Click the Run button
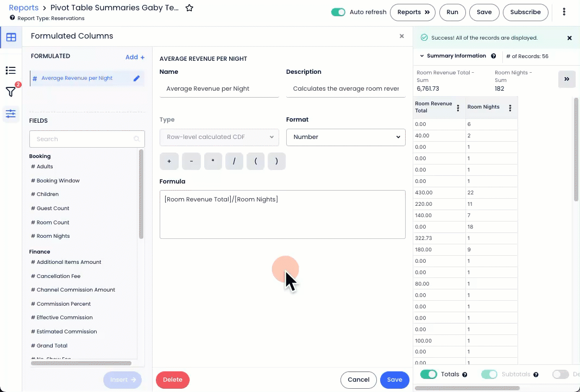 tap(452, 12)
